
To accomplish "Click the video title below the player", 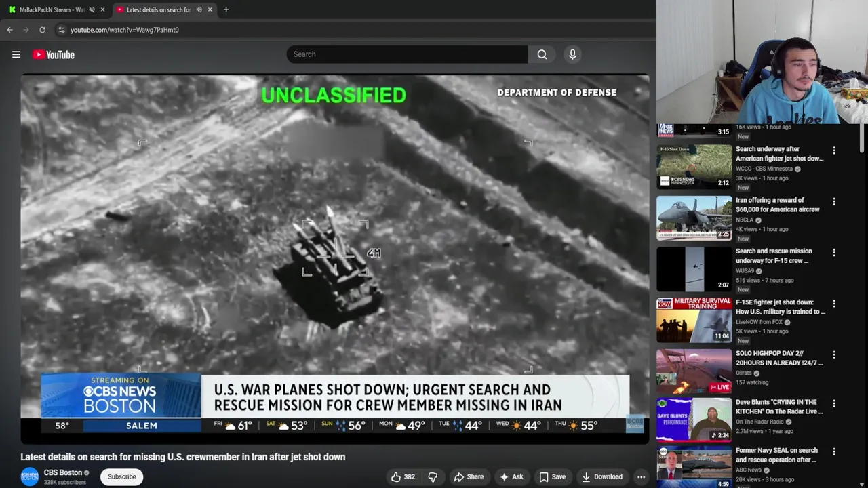I will point(183,457).
